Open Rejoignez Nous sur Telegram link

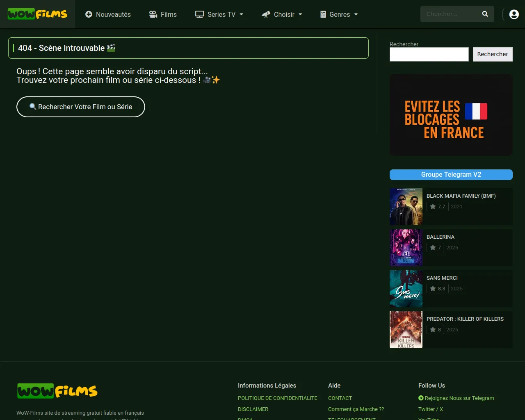point(456,398)
